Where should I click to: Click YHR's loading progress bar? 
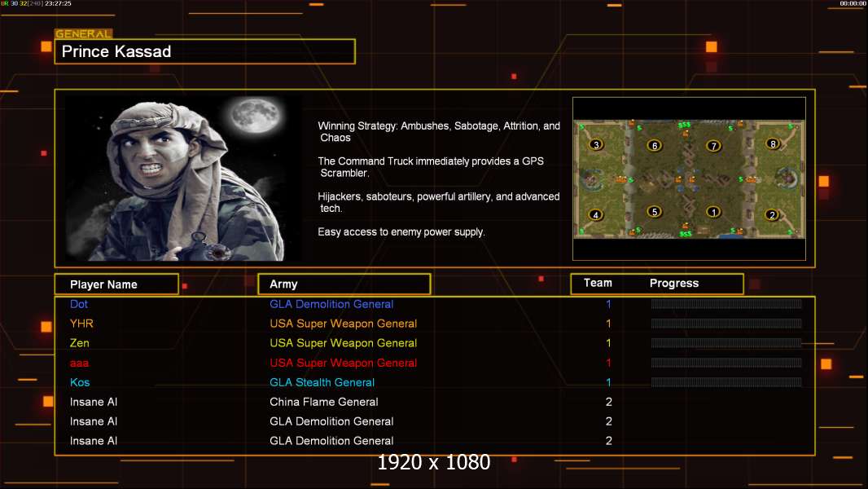pos(726,323)
